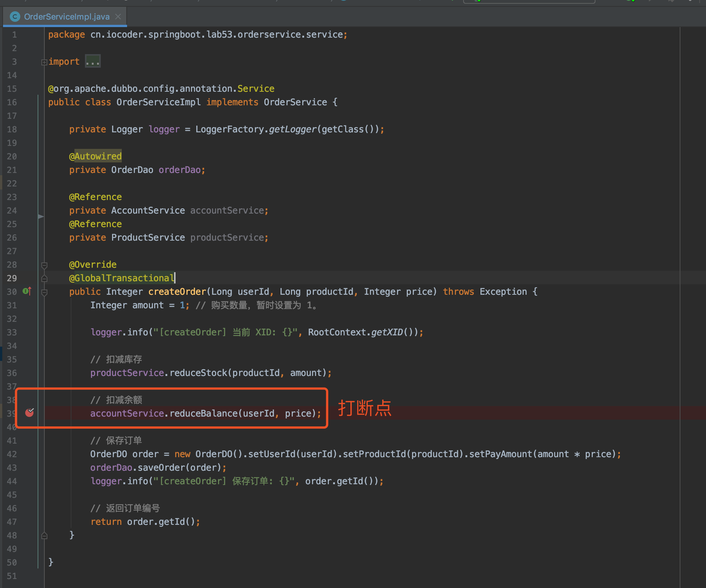Click the red breakpoint icon on line 39
This screenshot has height=588, width=706.
[29, 413]
